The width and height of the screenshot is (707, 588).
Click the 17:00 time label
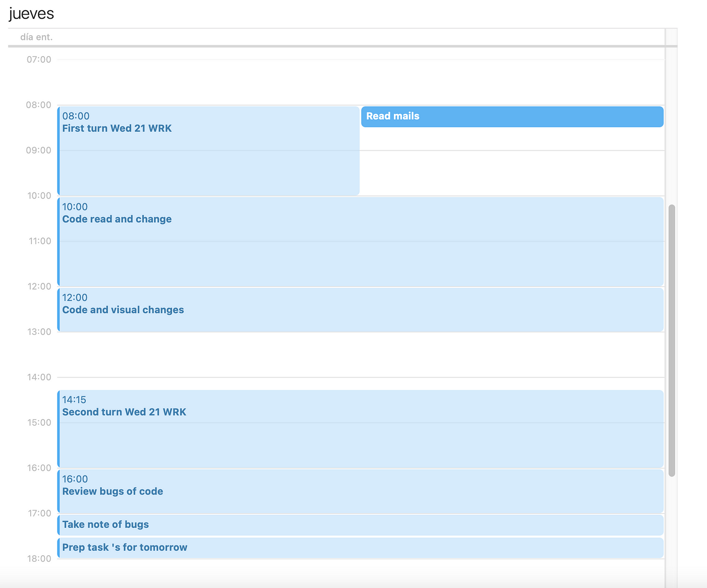tap(39, 513)
